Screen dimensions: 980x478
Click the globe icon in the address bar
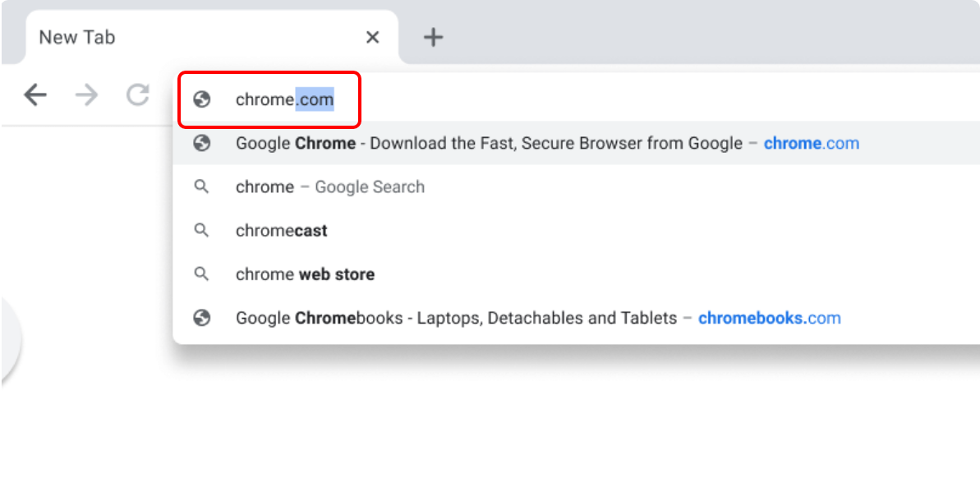[201, 99]
